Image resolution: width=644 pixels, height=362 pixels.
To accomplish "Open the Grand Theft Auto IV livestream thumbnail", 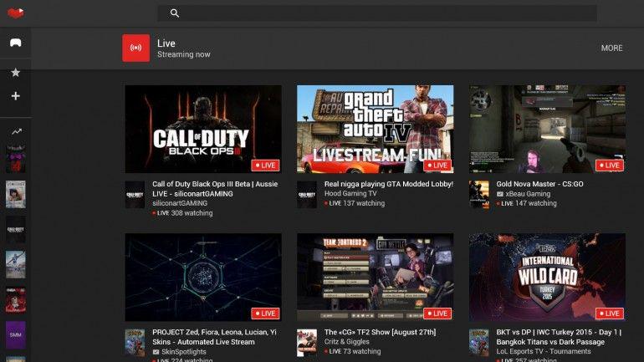I will 375,129.
